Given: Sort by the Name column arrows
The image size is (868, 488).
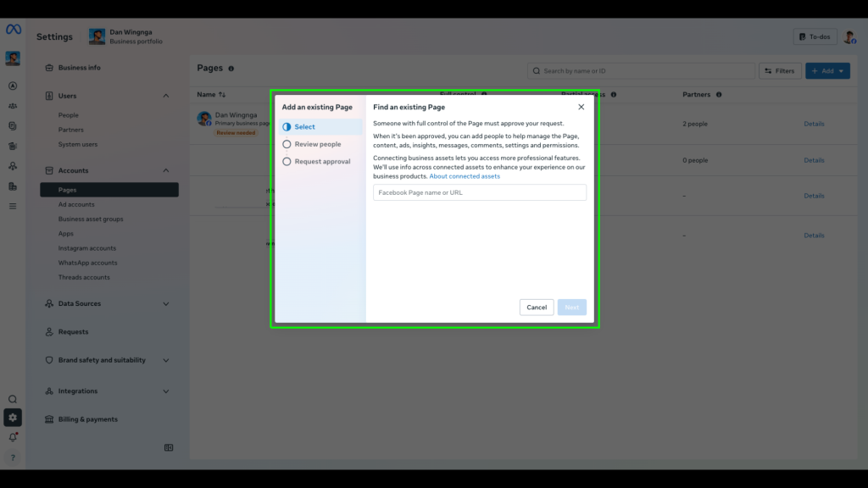Looking at the screenshot, I should [222, 95].
